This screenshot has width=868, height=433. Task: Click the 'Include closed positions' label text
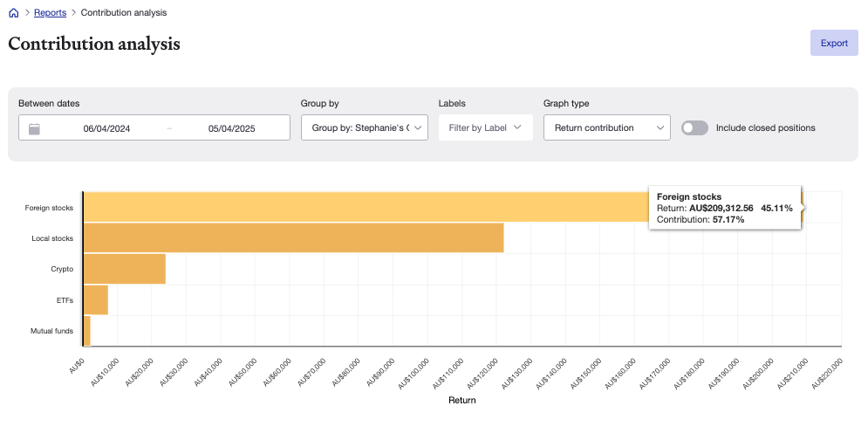tap(766, 128)
